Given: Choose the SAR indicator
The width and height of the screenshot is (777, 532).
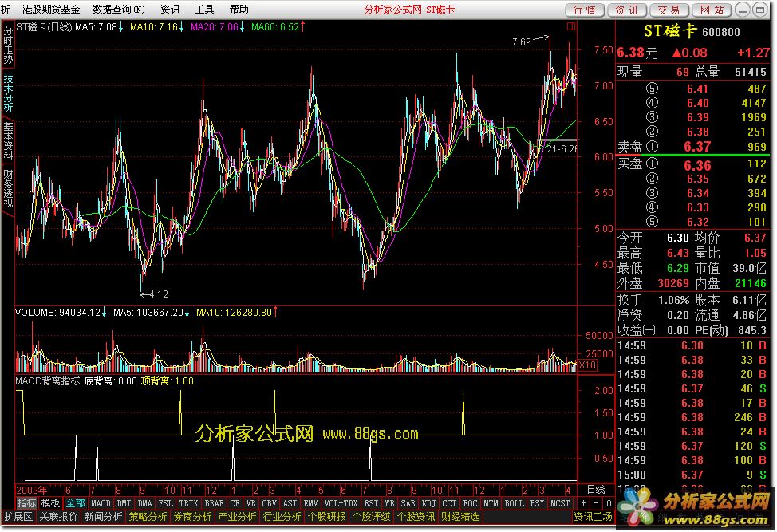Looking at the screenshot, I should click(x=408, y=503).
